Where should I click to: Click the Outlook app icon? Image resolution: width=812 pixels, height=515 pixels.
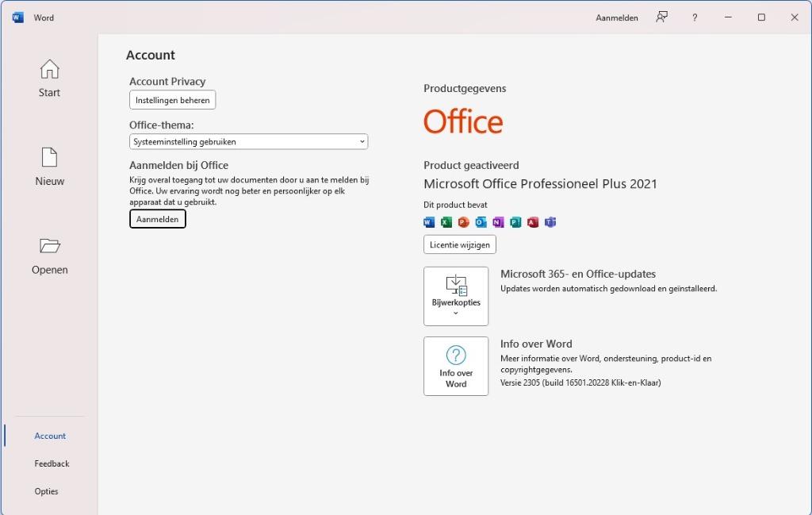[x=481, y=222]
